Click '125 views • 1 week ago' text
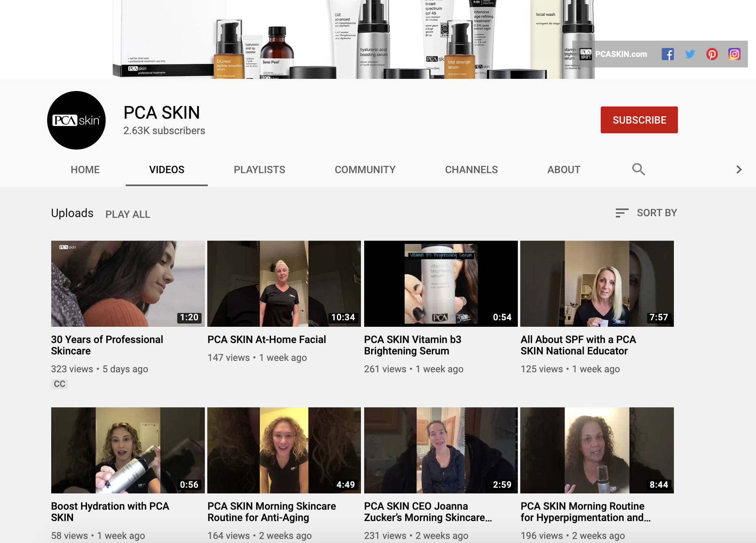The height and width of the screenshot is (543, 756). [570, 369]
